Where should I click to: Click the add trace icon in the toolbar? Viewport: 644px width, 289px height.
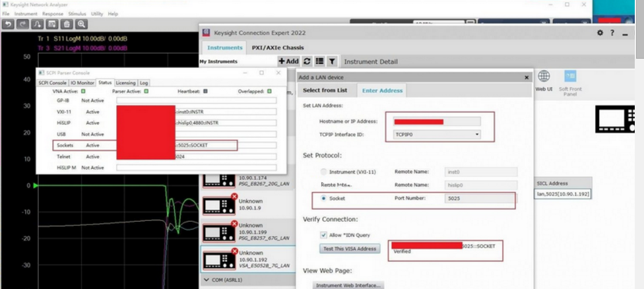click(38, 24)
